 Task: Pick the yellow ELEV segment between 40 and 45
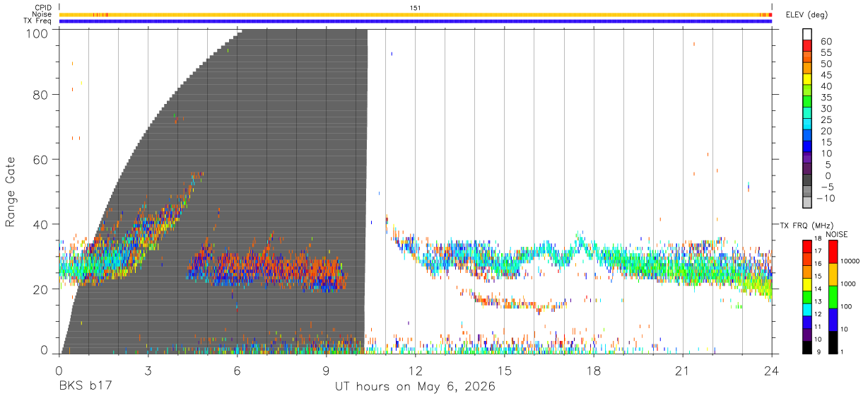pyautogui.click(x=807, y=80)
